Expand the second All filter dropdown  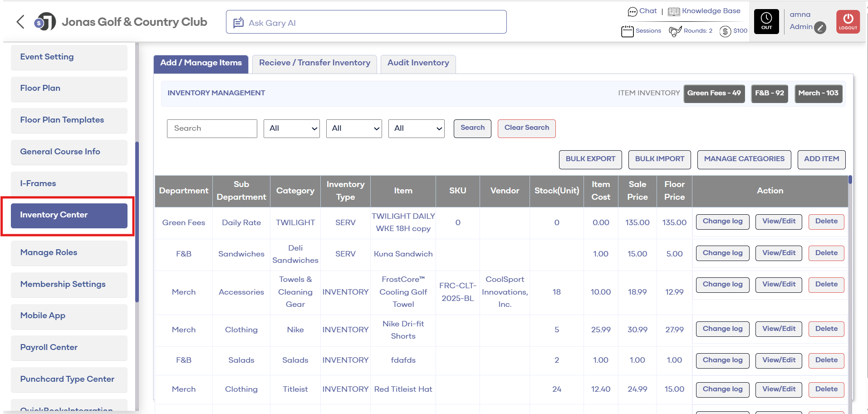[x=354, y=128]
